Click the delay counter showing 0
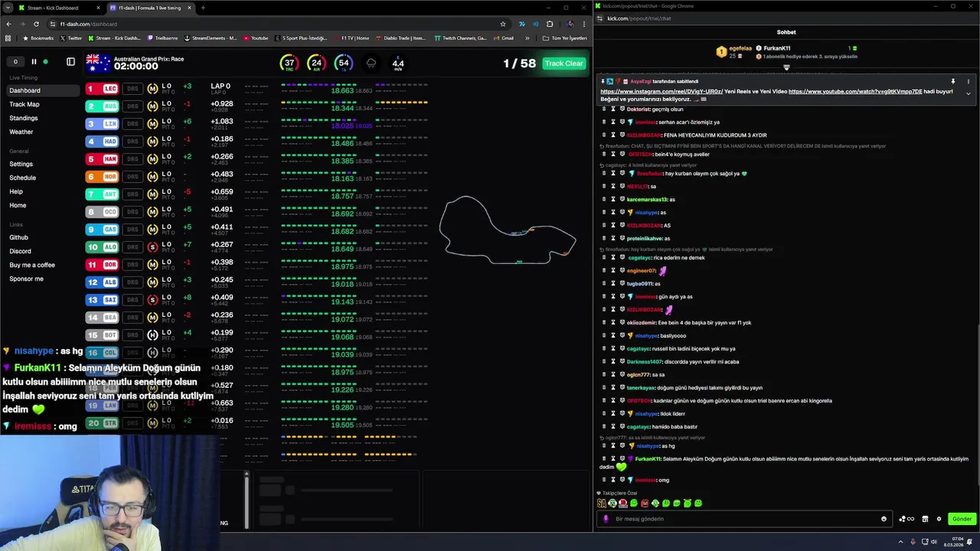 (15, 62)
